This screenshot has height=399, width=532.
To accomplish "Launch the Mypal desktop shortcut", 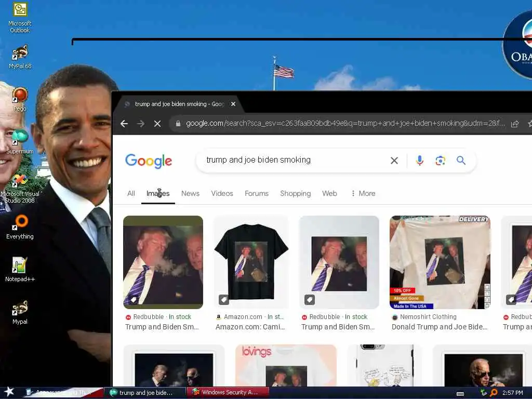I will (20, 312).
